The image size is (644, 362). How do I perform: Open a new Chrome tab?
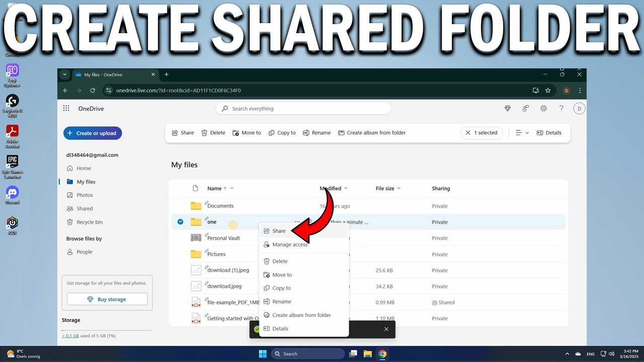(167, 74)
